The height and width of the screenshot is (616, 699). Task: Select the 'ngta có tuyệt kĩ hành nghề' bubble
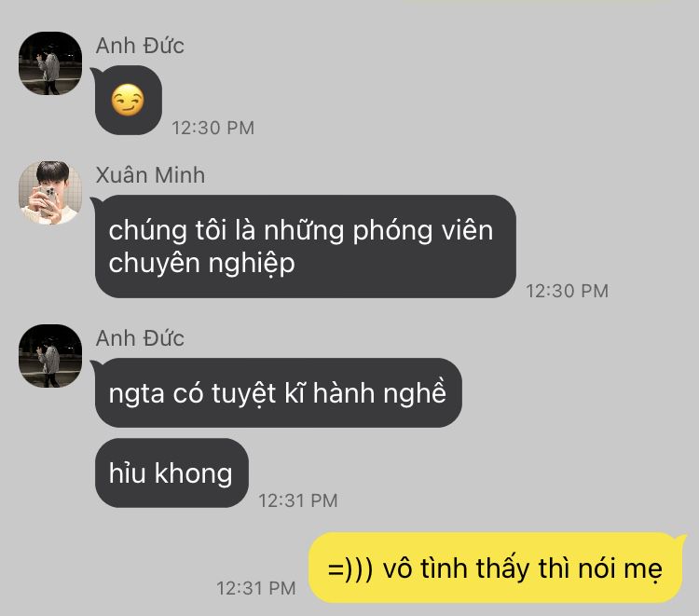pos(278,392)
